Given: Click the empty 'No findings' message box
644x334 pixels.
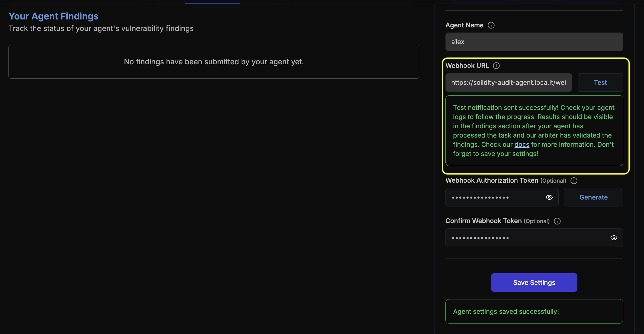Looking at the screenshot, I should pyautogui.click(x=214, y=62).
